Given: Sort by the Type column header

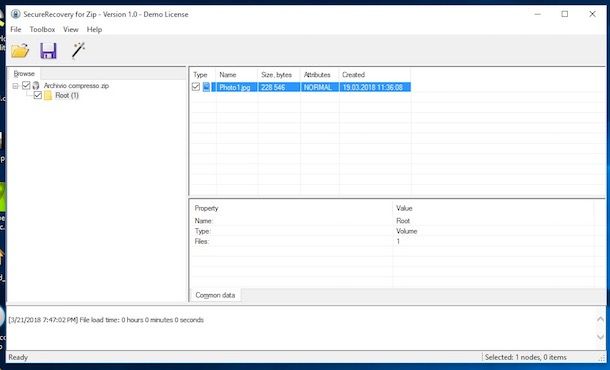Looking at the screenshot, I should [x=203, y=75].
